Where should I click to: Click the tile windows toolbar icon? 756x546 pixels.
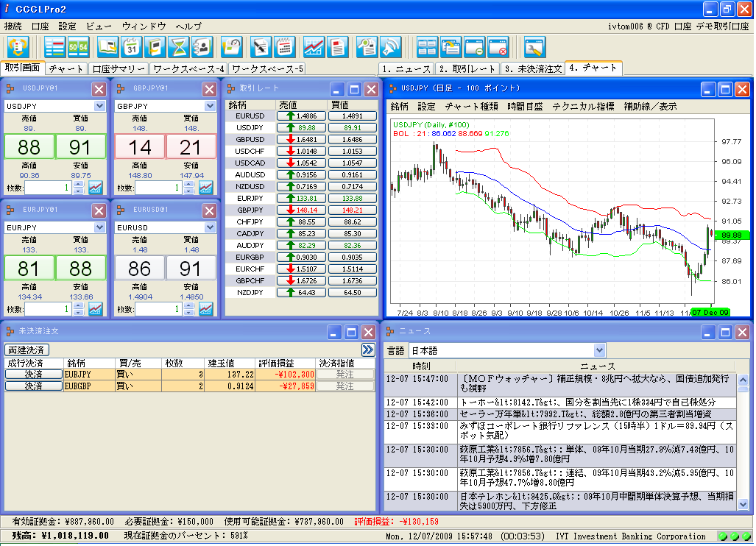427,47
